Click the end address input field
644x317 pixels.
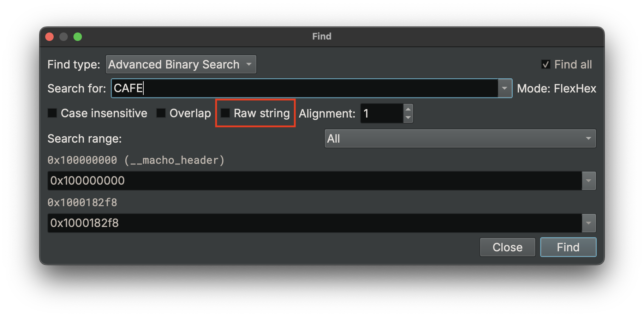[315, 223]
